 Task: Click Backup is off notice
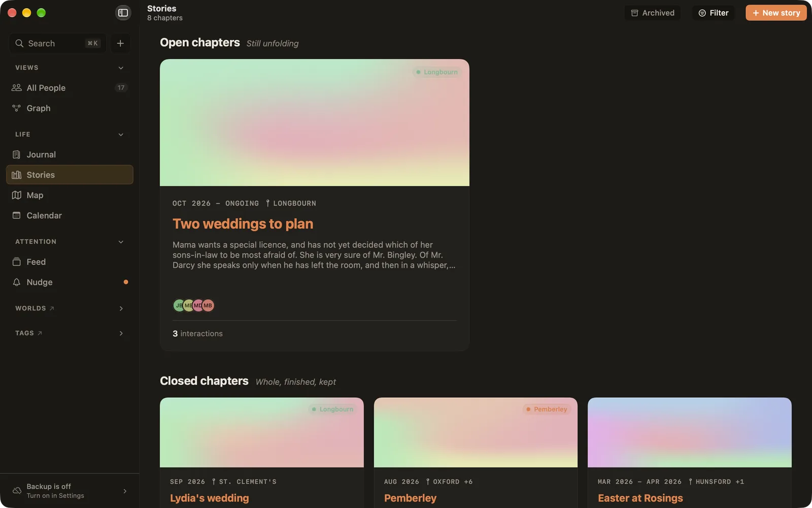click(x=70, y=491)
